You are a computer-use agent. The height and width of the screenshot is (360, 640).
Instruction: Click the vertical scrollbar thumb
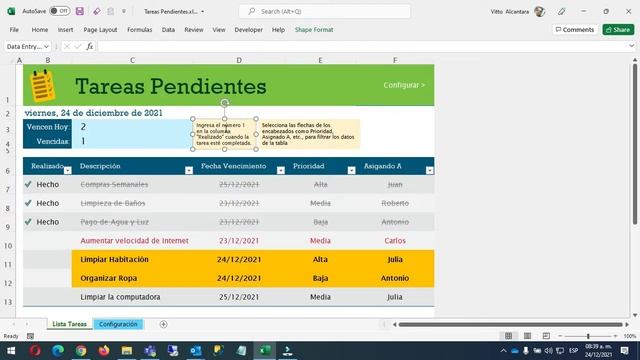(x=635, y=144)
